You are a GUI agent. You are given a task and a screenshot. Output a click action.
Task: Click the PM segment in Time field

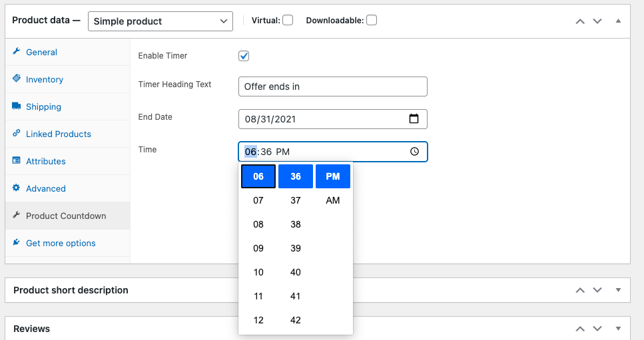tap(283, 152)
